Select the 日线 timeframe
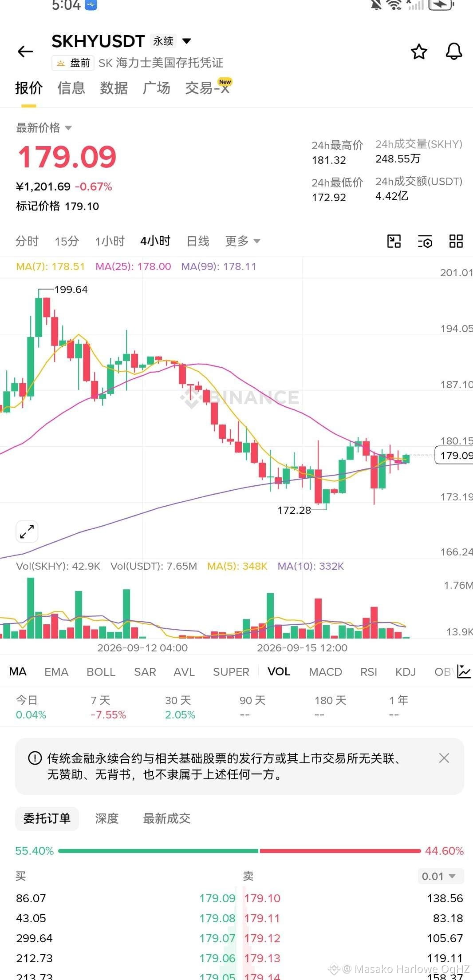 coord(198,241)
